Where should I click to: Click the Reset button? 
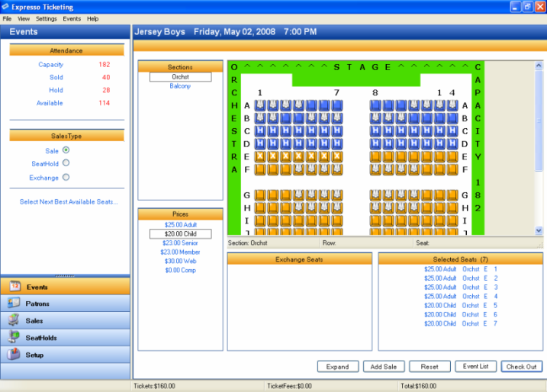[x=430, y=367]
